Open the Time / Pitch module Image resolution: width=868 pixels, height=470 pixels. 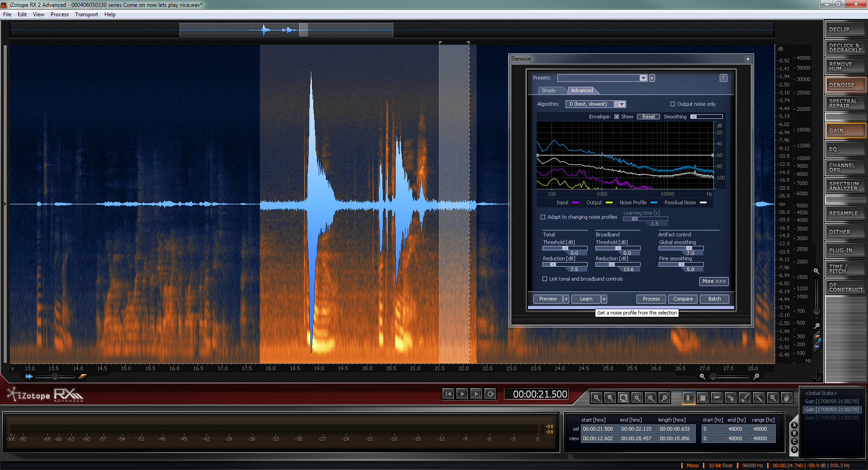pos(845,269)
